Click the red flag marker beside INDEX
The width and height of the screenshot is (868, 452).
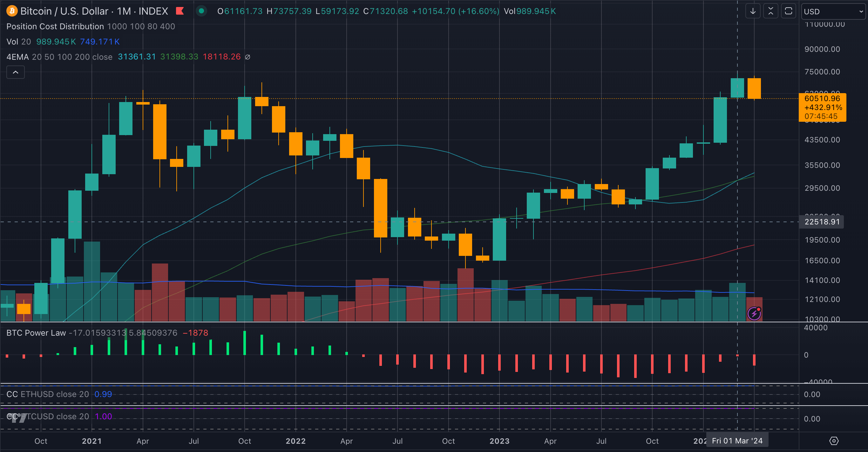pyautogui.click(x=180, y=11)
